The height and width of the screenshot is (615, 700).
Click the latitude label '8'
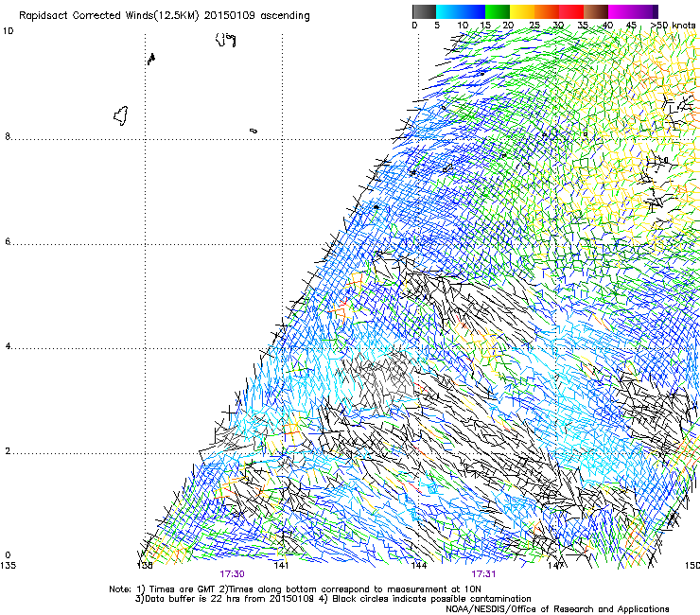8,136
